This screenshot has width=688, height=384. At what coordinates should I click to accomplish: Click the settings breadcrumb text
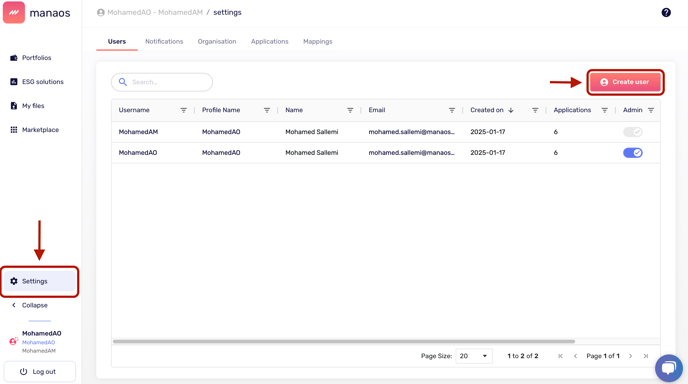pos(227,12)
